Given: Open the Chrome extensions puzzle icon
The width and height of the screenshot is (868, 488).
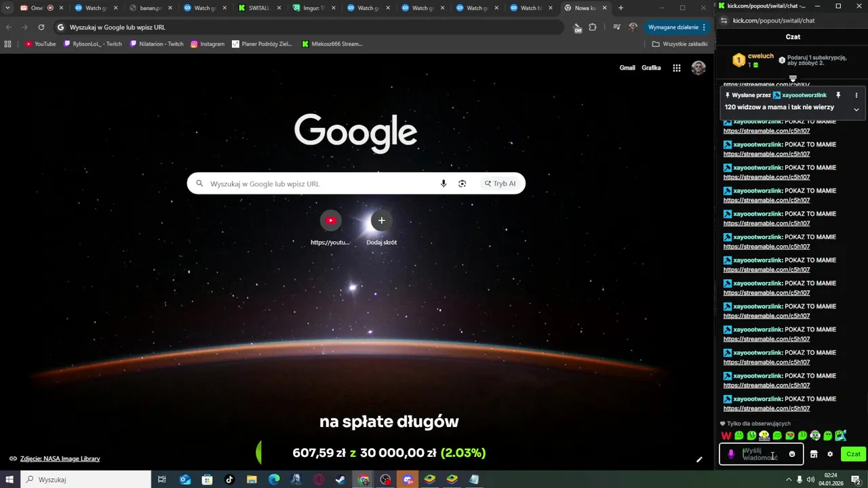Looking at the screenshot, I should click(x=593, y=27).
